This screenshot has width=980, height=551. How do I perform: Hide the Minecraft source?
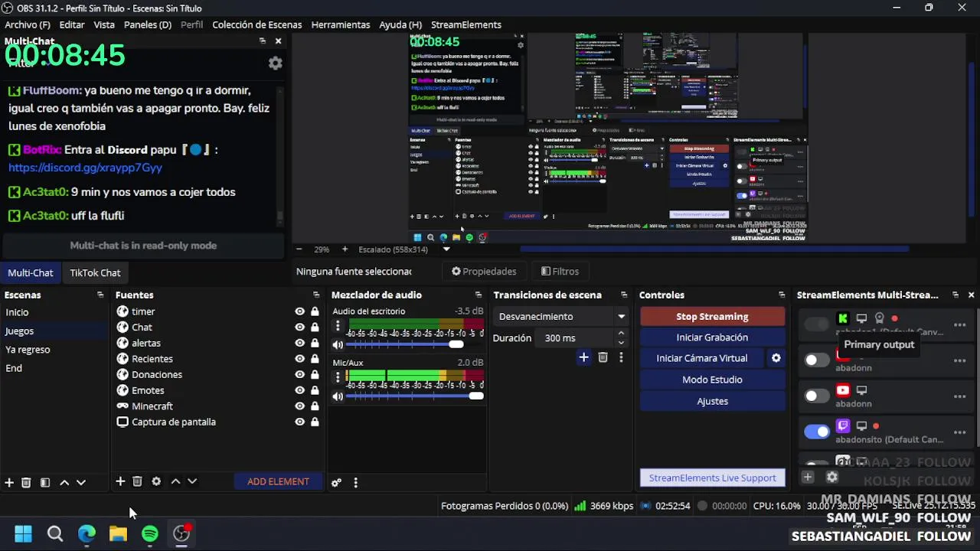click(x=299, y=406)
